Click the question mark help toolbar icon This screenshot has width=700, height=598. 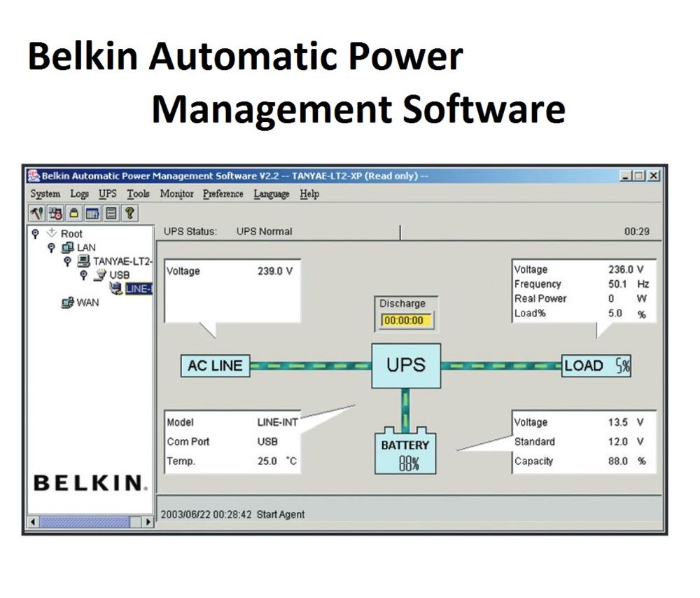129,213
